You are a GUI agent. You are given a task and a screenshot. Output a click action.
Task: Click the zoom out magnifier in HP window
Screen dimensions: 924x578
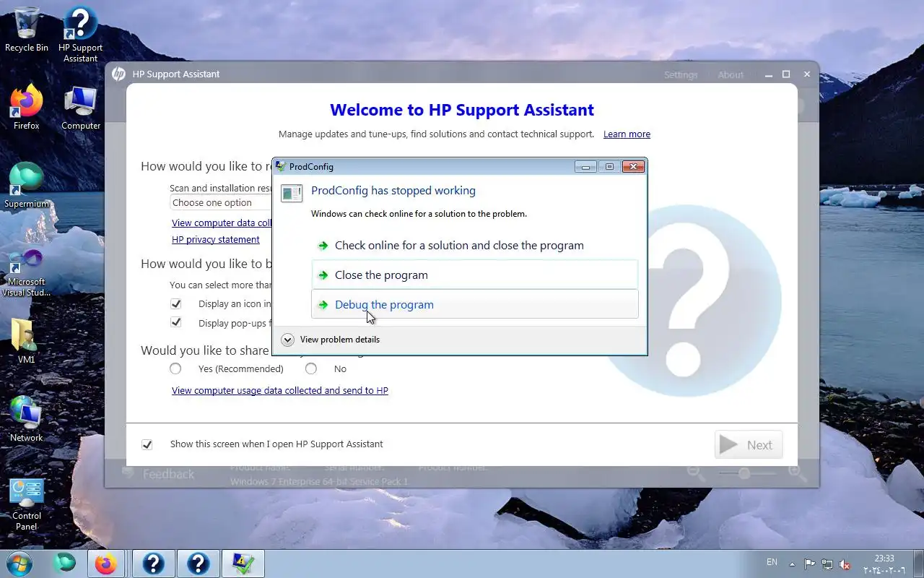pos(696,473)
